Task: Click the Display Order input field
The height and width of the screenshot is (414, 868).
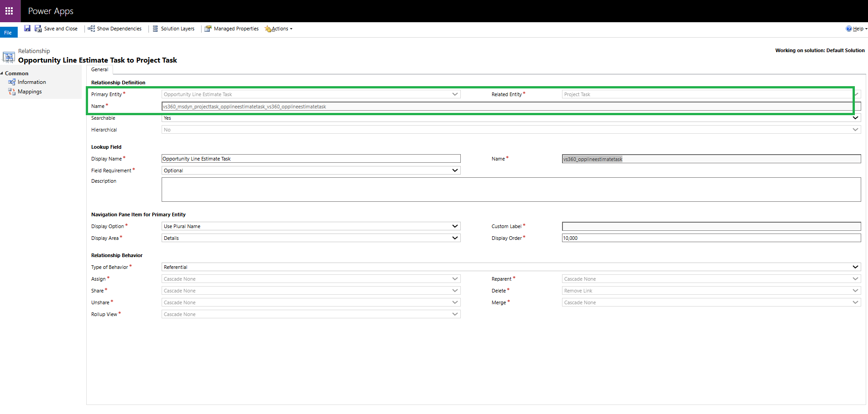Action: click(x=711, y=238)
